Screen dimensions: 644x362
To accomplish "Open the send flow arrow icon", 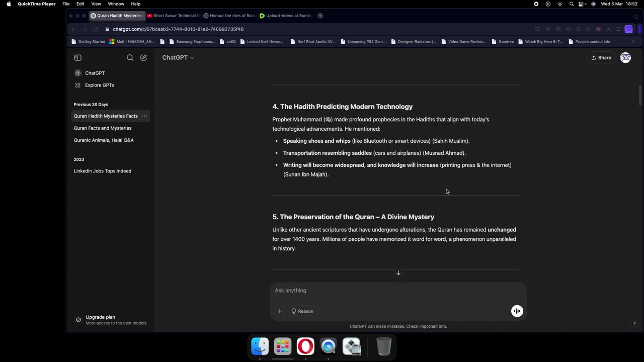I will pyautogui.click(x=588, y=29).
